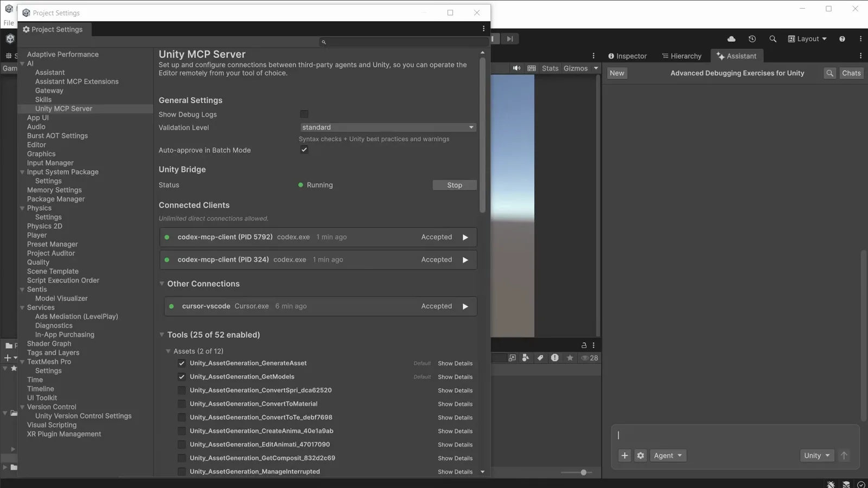Click the favorites star icon in Project panel

pos(570,358)
